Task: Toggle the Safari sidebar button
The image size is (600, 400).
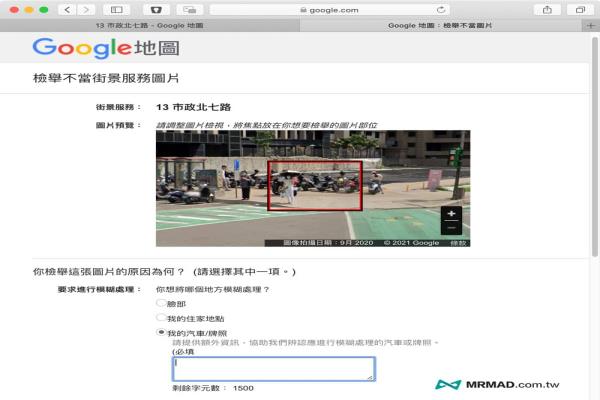Action: [116, 10]
